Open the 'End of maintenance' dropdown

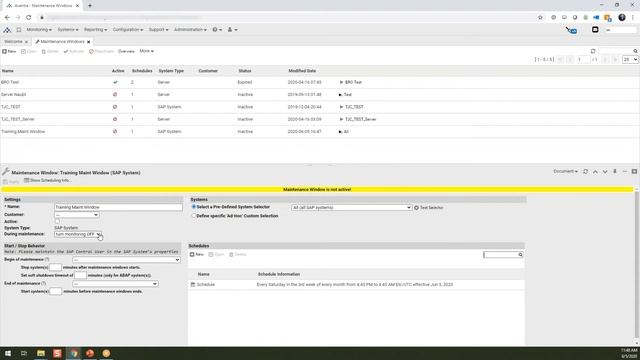click(115, 284)
